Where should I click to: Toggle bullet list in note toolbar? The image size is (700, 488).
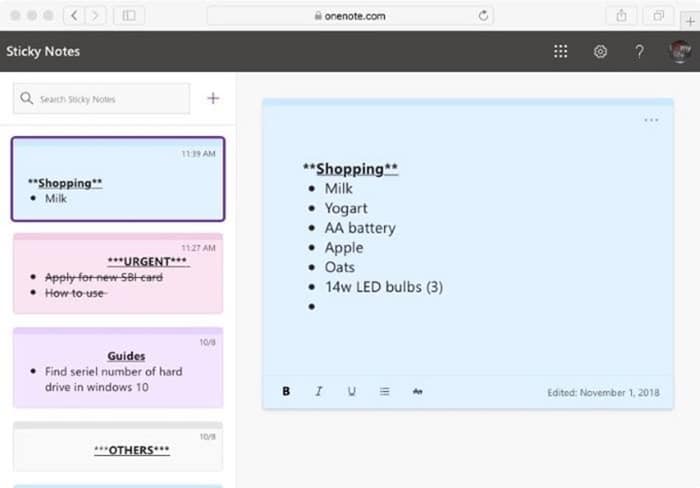(x=384, y=391)
